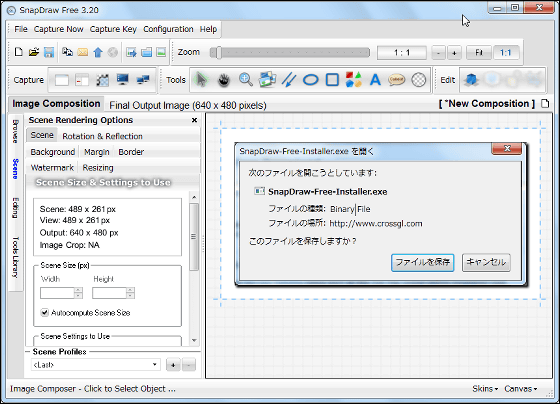560x404 pixels.
Task: Select the rectangle shape tool
Action: (332, 80)
